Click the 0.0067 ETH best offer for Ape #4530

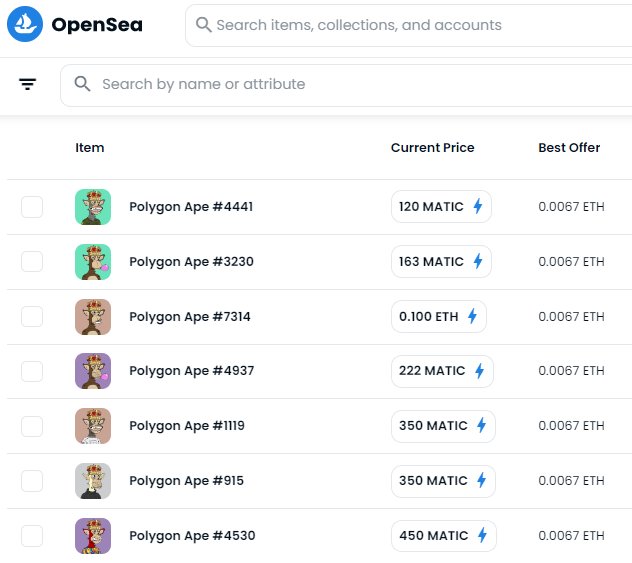tap(571, 536)
